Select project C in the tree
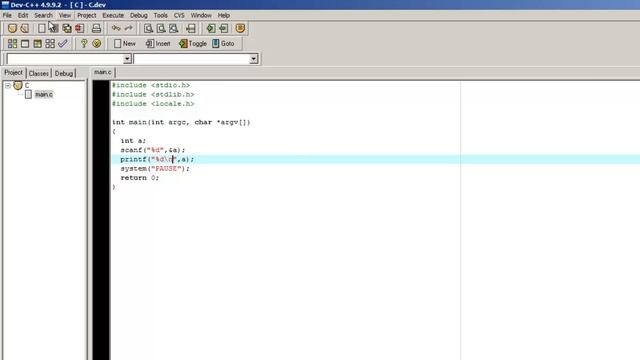 coord(27,85)
